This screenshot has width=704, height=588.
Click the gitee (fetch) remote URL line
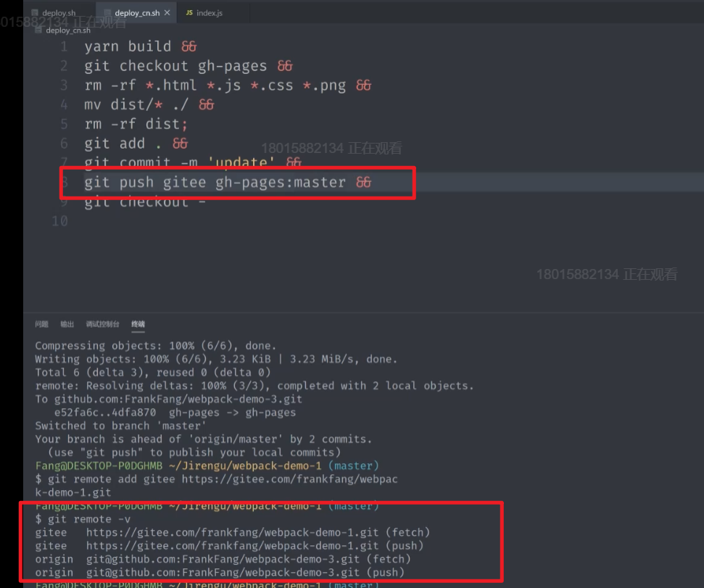[233, 532]
